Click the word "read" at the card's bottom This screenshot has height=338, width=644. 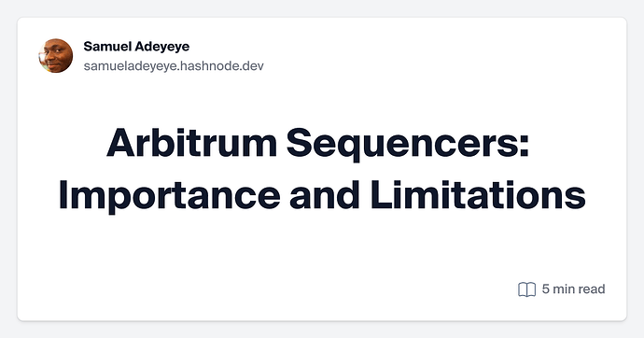592,289
